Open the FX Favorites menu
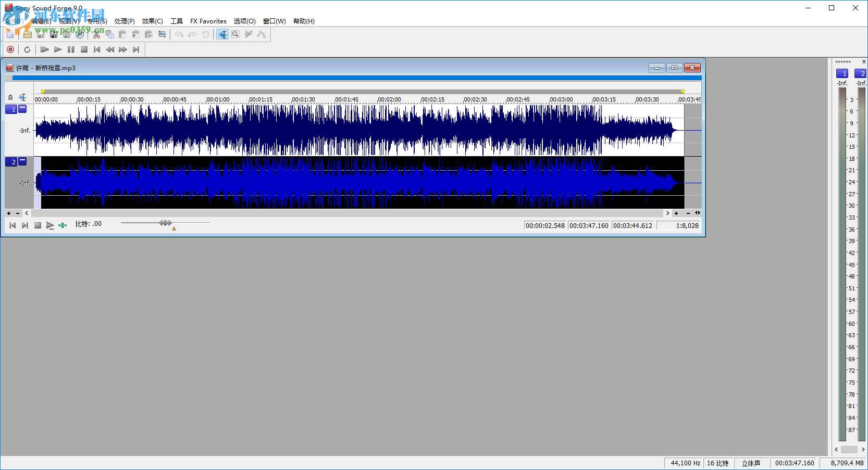Viewport: 868px width, 470px height. (x=208, y=21)
